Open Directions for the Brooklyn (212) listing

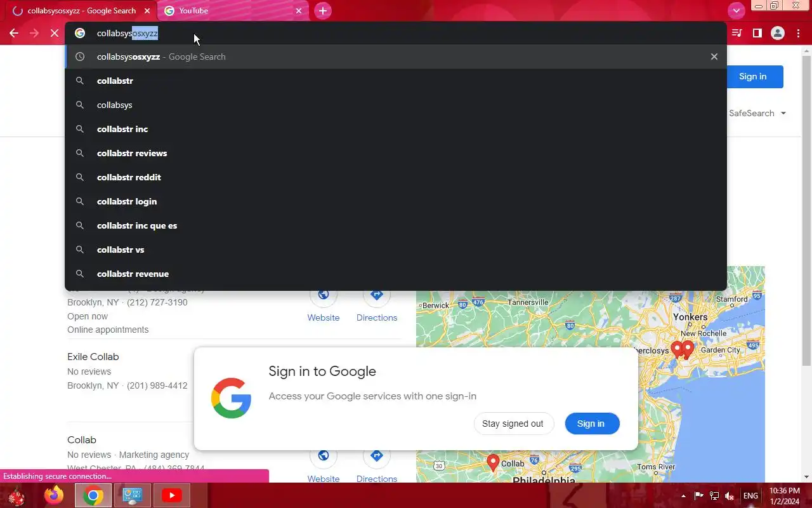click(x=377, y=306)
